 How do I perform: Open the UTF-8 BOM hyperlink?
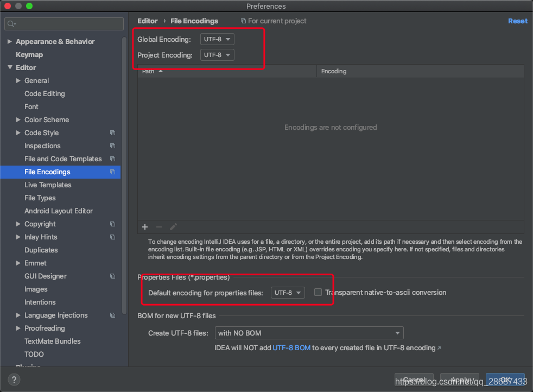pyautogui.click(x=291, y=347)
